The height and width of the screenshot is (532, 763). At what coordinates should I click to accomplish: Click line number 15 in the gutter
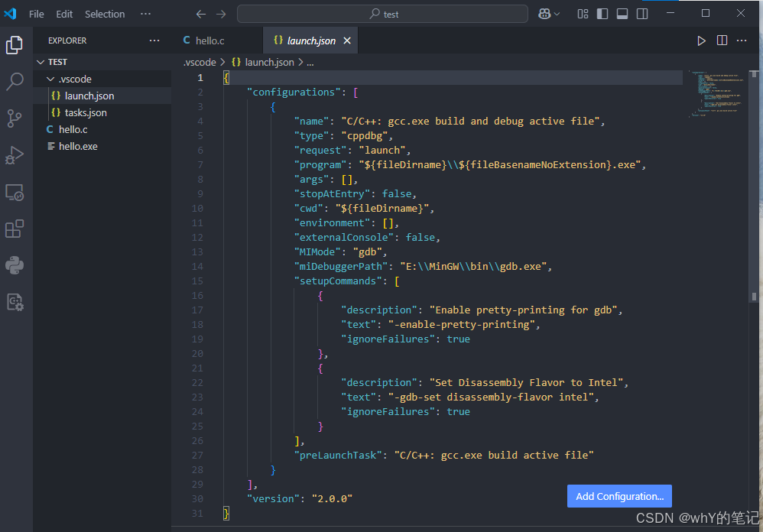[x=197, y=281]
